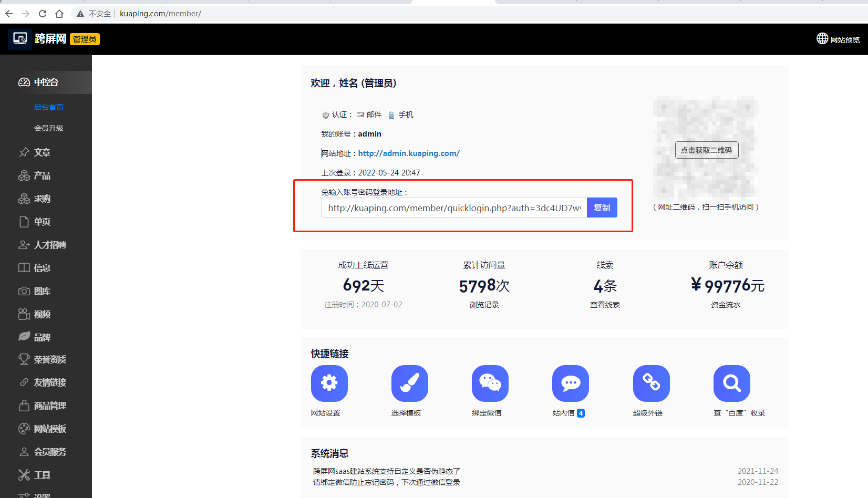Select 后台首页 under 中控台

[49, 107]
